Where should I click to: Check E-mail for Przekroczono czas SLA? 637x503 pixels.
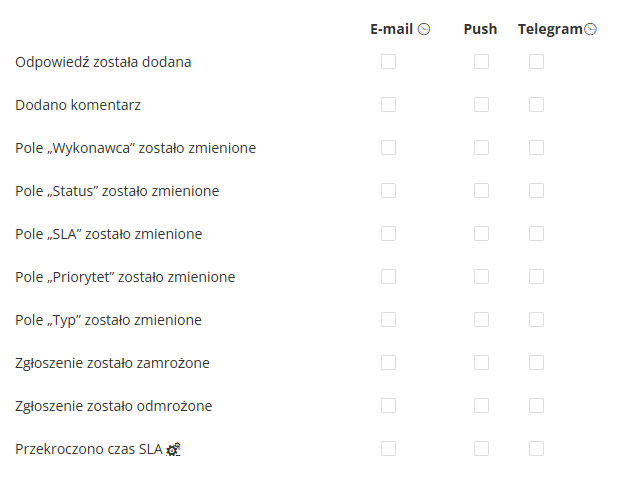point(388,449)
